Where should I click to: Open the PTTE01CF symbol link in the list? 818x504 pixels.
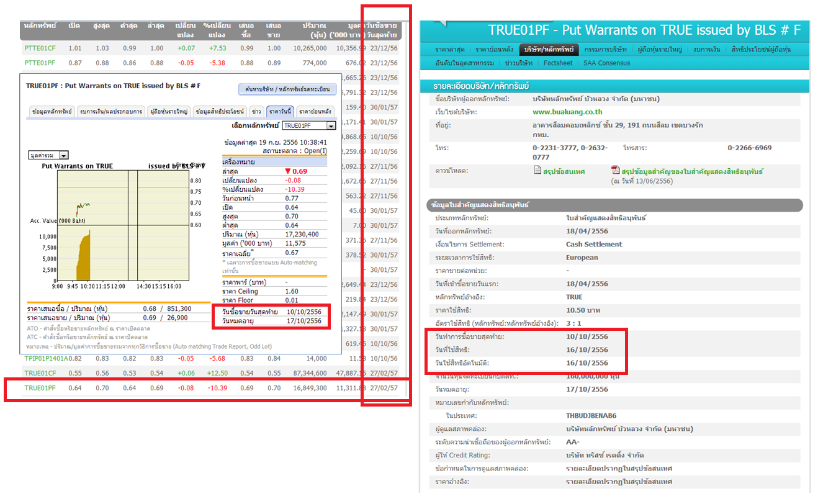(40, 48)
